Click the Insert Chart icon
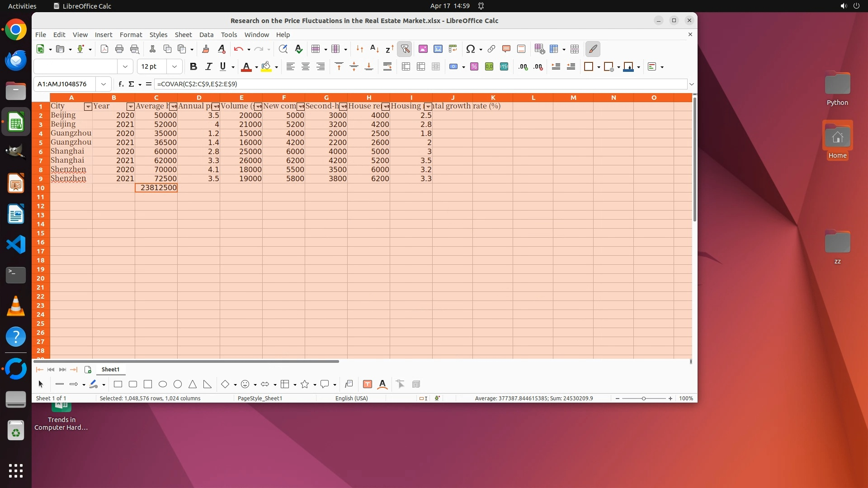The image size is (868, 488). coord(438,49)
